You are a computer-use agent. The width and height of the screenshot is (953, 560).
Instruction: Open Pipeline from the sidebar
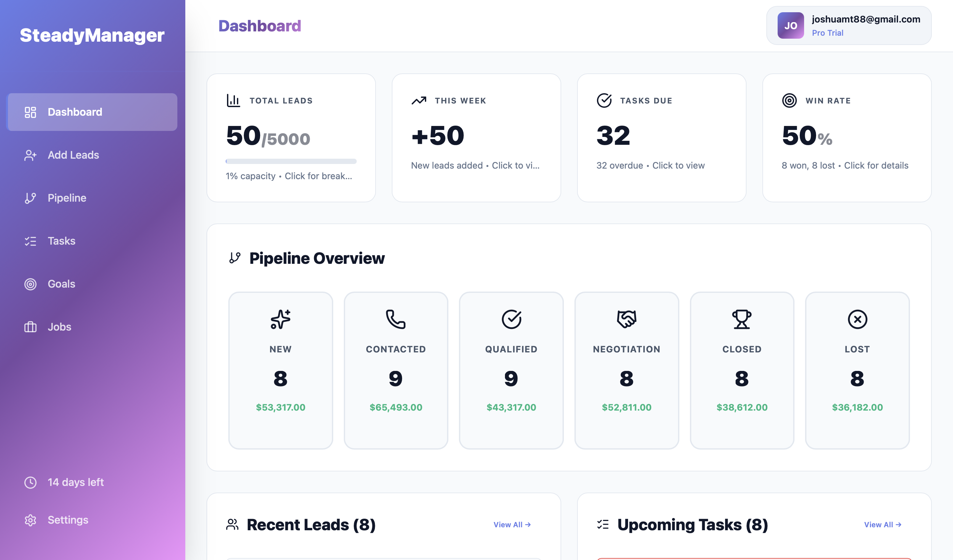67,198
